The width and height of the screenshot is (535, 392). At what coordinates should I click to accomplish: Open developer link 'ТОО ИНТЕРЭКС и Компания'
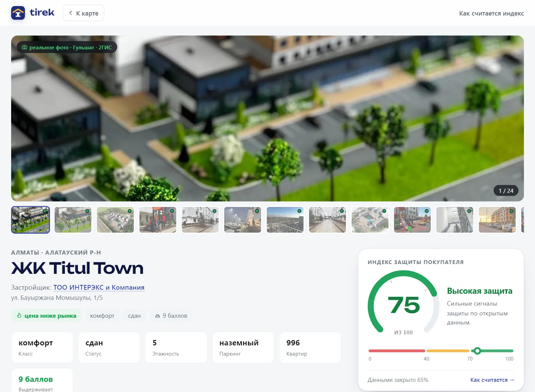click(99, 287)
